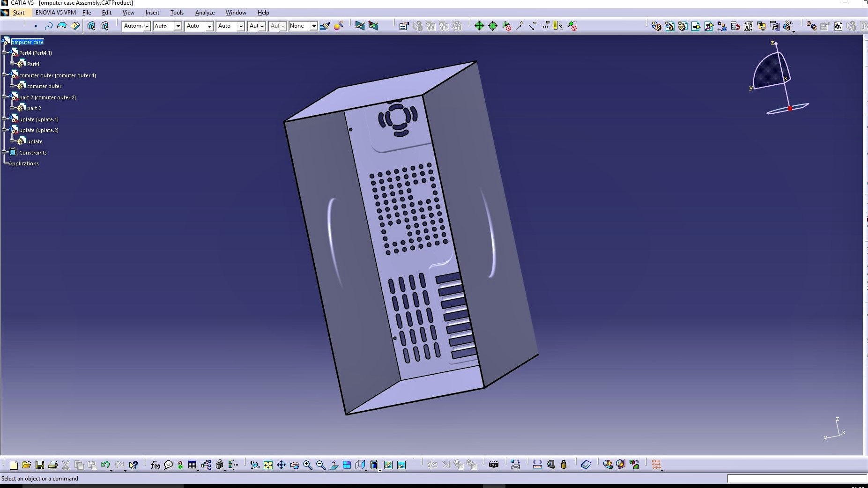This screenshot has width=868, height=488.
Task: Select the Applications tree item
Action: (23, 163)
